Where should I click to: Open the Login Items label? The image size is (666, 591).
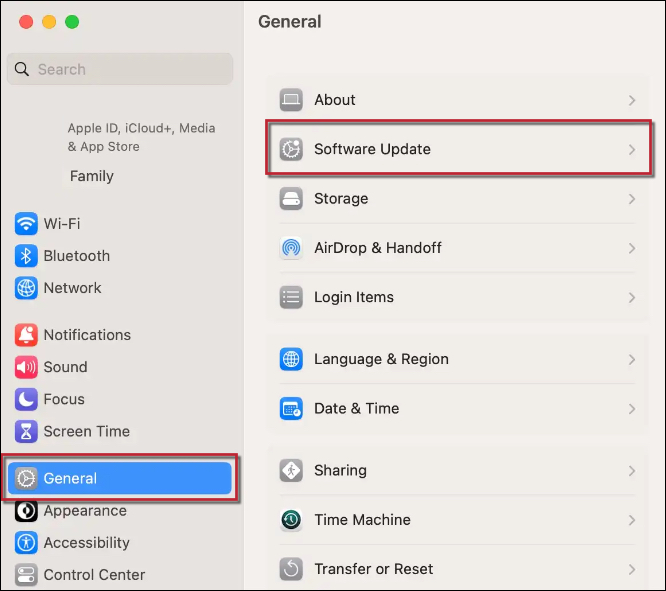click(354, 297)
